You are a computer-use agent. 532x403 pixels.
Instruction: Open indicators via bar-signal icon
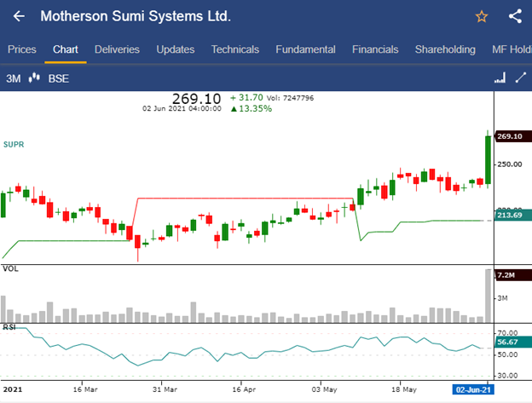tap(500, 78)
